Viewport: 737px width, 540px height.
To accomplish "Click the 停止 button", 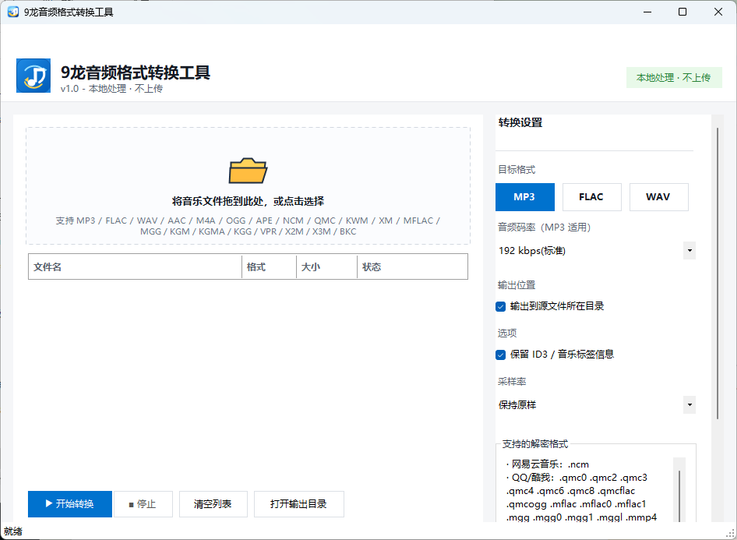I will tap(143, 504).
